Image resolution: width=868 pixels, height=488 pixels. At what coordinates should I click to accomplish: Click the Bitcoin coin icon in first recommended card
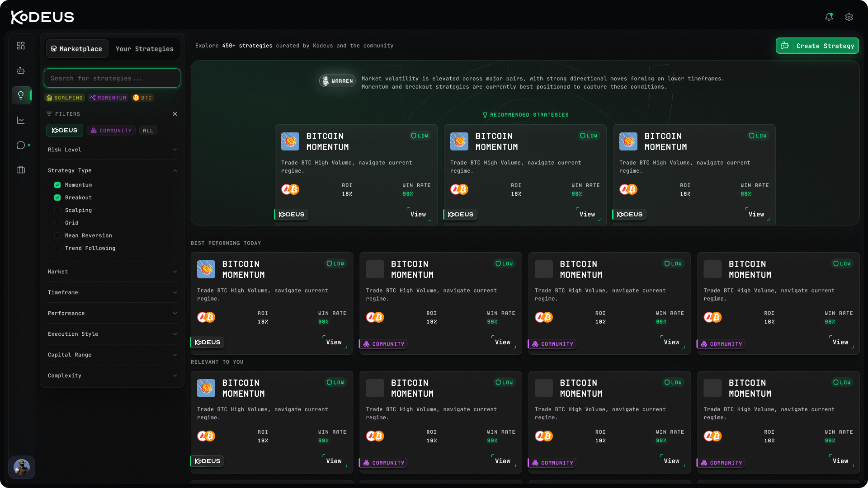click(294, 189)
